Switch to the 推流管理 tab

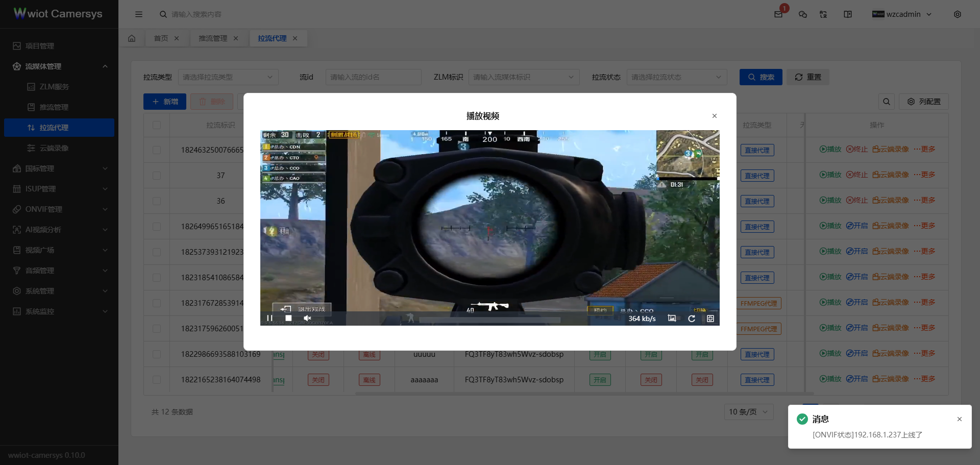pyautogui.click(x=213, y=38)
